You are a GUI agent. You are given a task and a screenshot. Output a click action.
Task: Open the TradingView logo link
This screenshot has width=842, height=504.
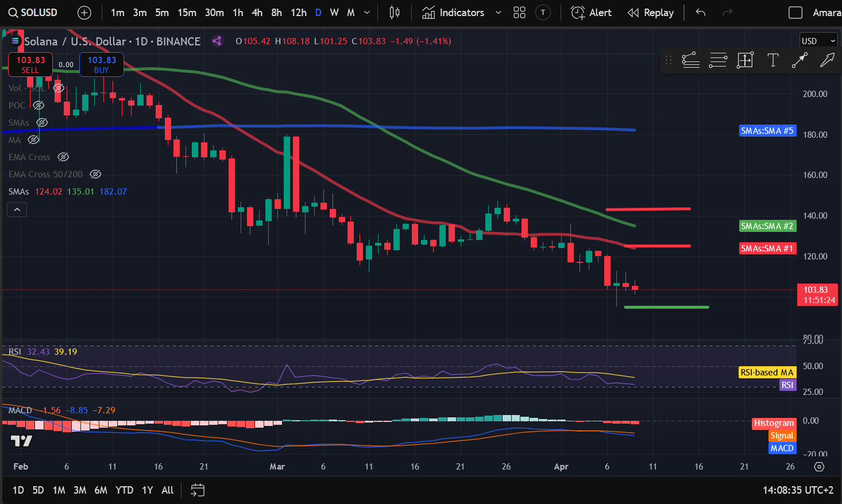(x=22, y=441)
